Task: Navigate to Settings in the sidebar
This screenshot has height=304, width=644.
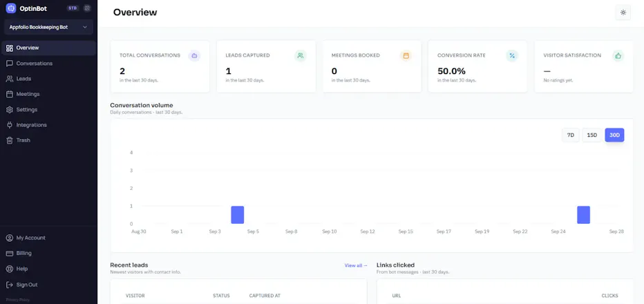Action: point(48,110)
